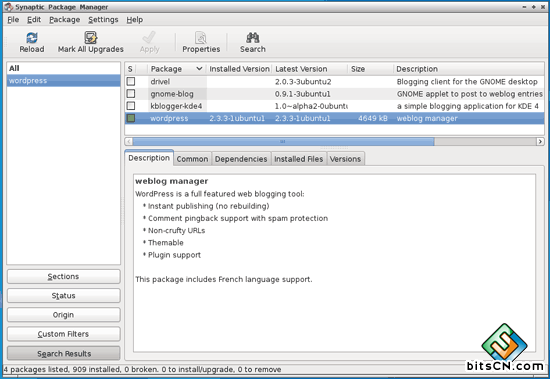Select the kblogger-kde4 package name
This screenshot has width=550, height=379.
(x=176, y=106)
